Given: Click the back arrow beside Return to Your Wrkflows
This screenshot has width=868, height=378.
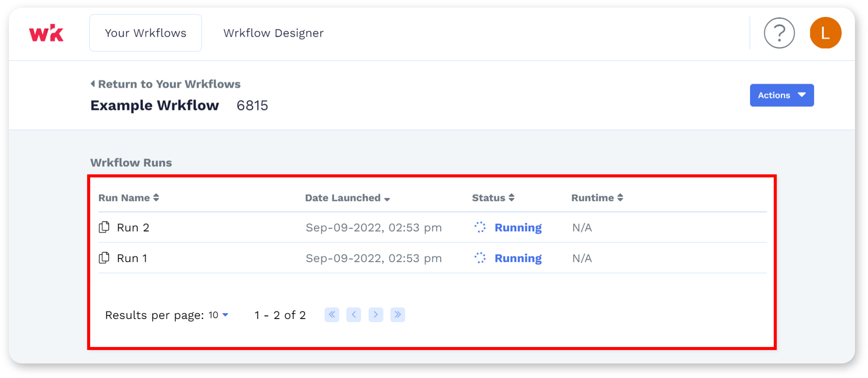Looking at the screenshot, I should coord(93,84).
